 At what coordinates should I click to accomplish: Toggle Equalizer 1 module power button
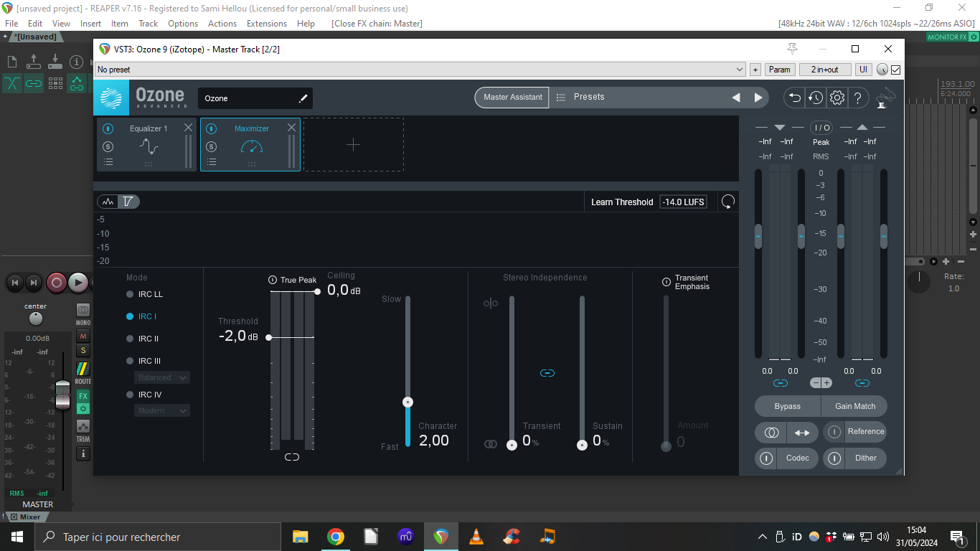coord(108,129)
